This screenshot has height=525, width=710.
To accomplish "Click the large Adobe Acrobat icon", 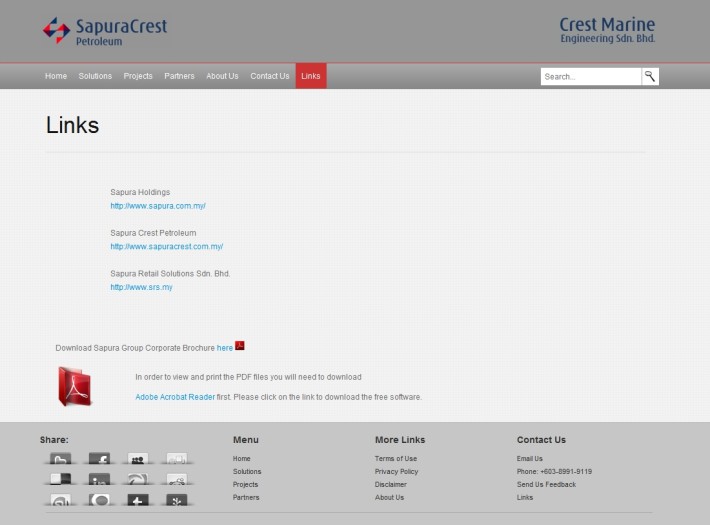I will [x=75, y=386].
